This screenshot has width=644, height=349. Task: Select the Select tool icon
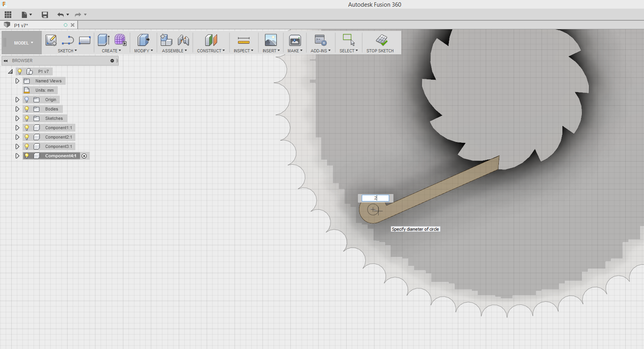[x=349, y=40]
